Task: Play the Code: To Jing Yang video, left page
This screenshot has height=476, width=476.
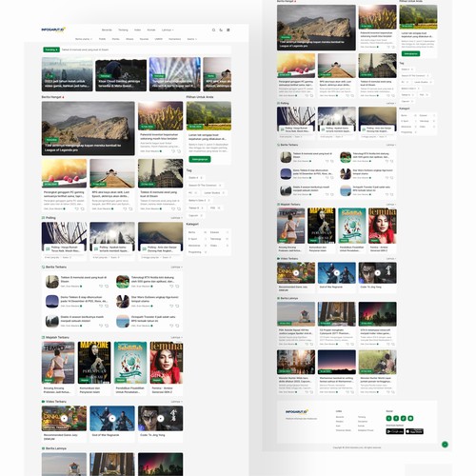Action: (161, 418)
